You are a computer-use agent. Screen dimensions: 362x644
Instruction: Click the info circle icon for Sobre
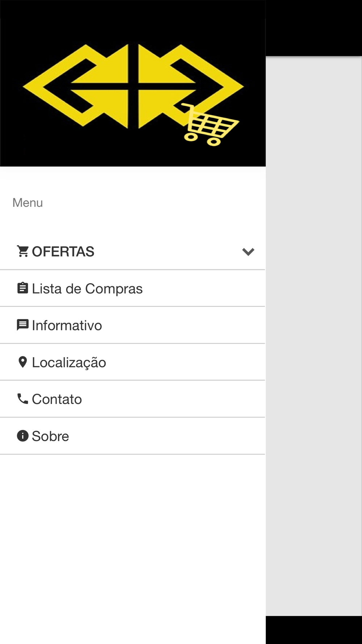pos(23,436)
